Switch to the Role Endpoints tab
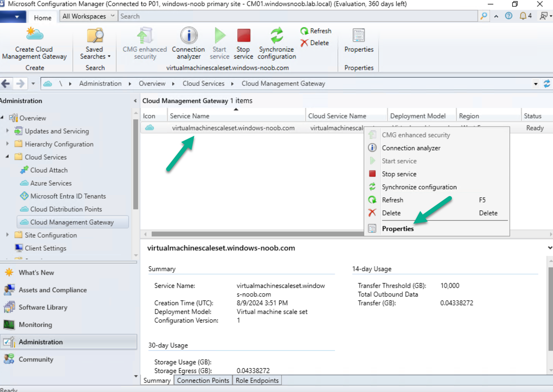The height and width of the screenshot is (392, 553). tap(257, 380)
